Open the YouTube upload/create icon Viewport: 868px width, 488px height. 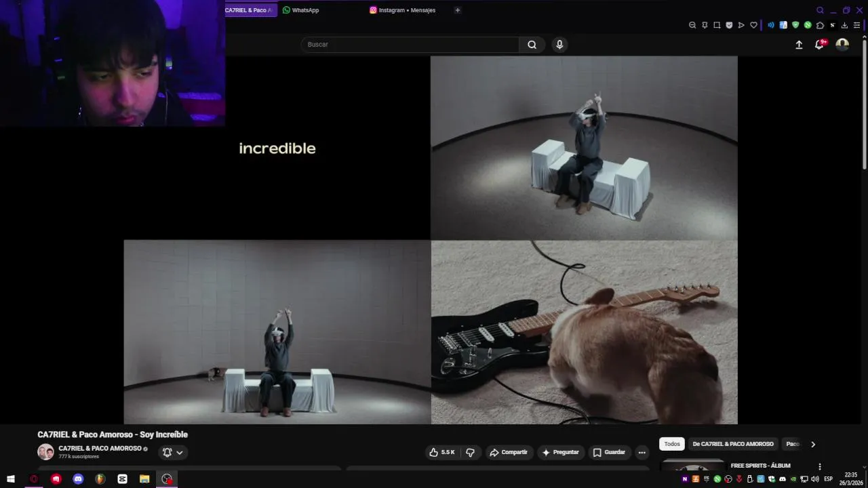(799, 45)
